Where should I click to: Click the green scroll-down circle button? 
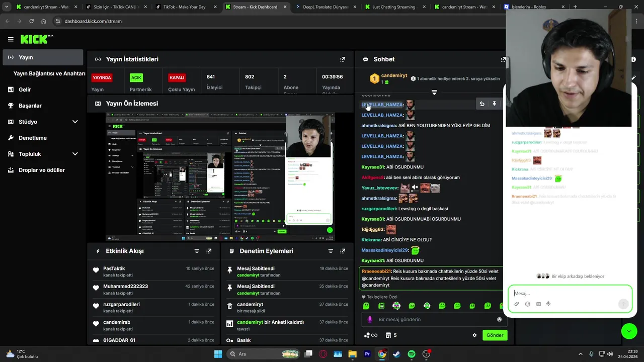point(629,330)
